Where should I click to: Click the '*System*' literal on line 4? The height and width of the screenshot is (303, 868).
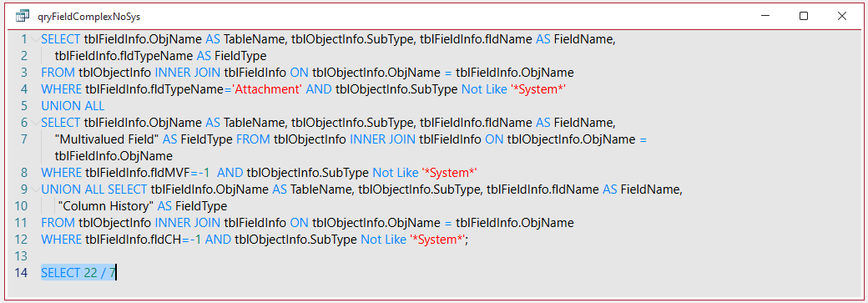point(538,89)
